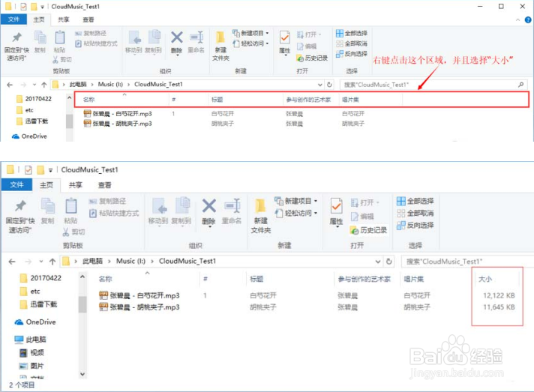Select 迅雷下载 folder in bottom window tree
The image size is (534, 392).
pos(39,304)
